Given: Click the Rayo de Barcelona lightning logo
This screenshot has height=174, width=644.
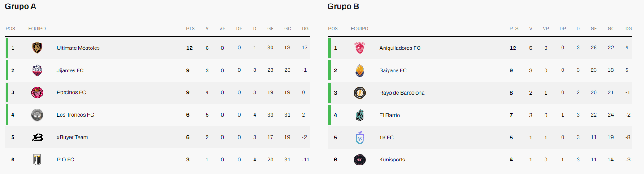Looking at the screenshot, I should point(360,93).
